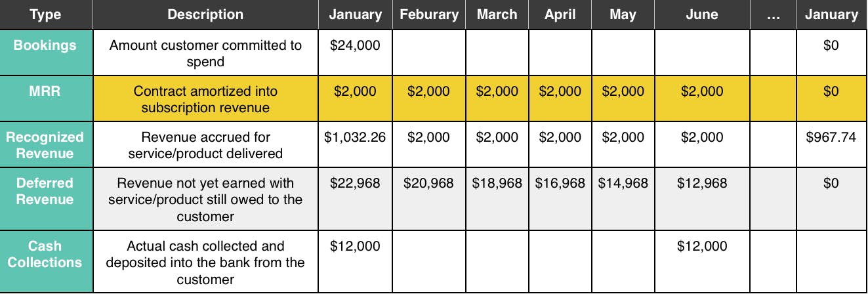Viewport: 868px width, 294px height.
Task: Click the April column header
Action: [560, 14]
